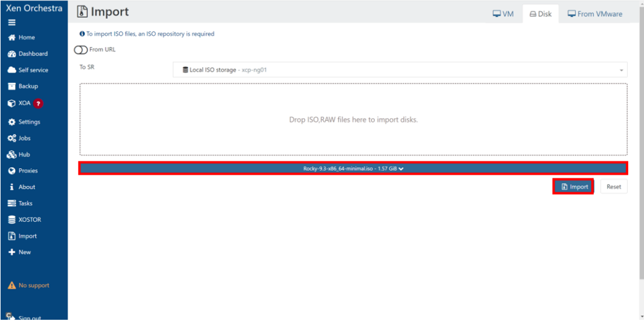
Task: Open the XOSTOR storage icon
Action: [11, 220]
